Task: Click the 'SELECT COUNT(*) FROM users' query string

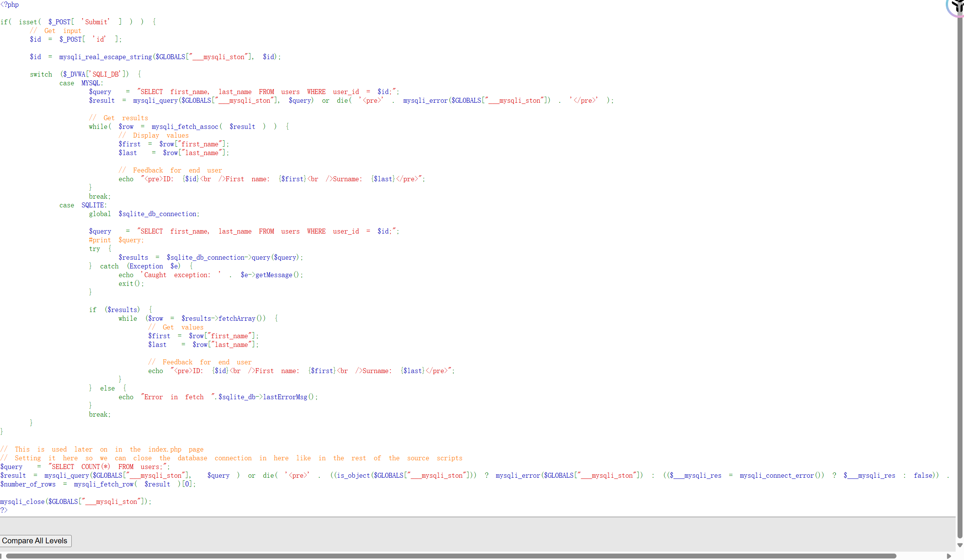Action: click(108, 467)
